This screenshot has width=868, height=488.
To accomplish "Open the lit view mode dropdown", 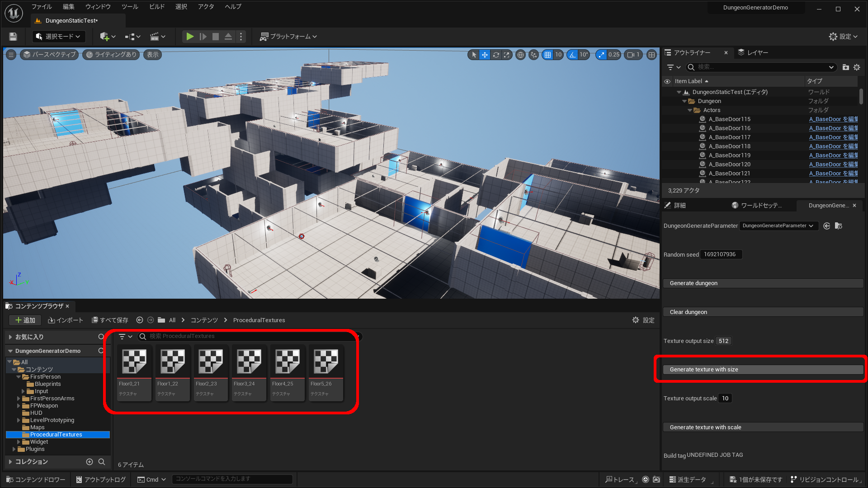I will point(111,55).
